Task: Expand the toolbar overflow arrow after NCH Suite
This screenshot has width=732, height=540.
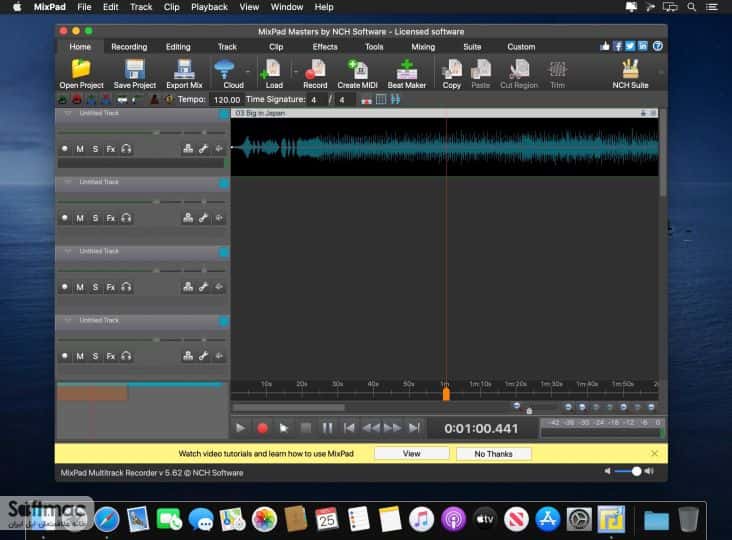Action: (x=661, y=72)
